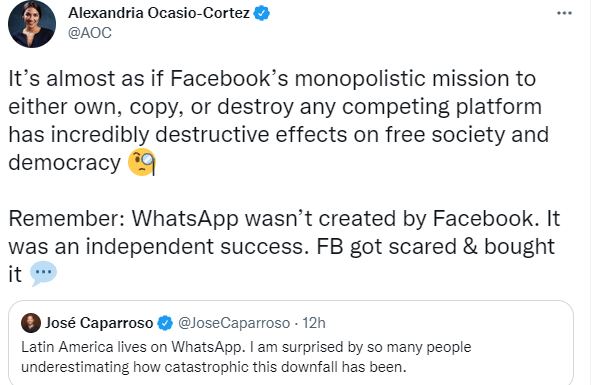This screenshot has height=385, width=596.
Task: Click the monocle face emoji after democracy
Action: pos(142,162)
